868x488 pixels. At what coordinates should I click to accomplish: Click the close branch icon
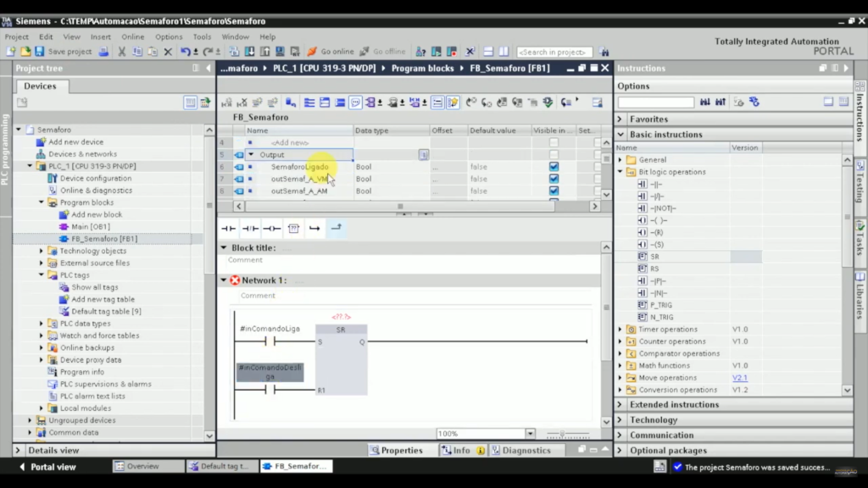tap(336, 228)
